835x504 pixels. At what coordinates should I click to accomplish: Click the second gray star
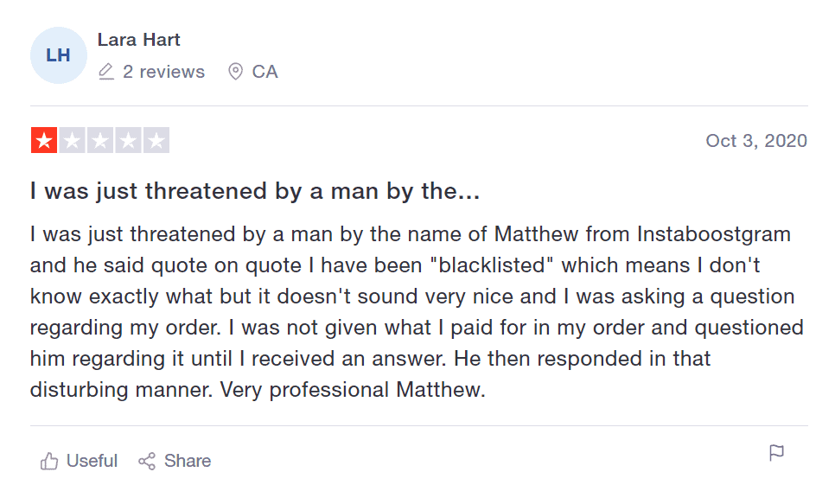click(73, 140)
